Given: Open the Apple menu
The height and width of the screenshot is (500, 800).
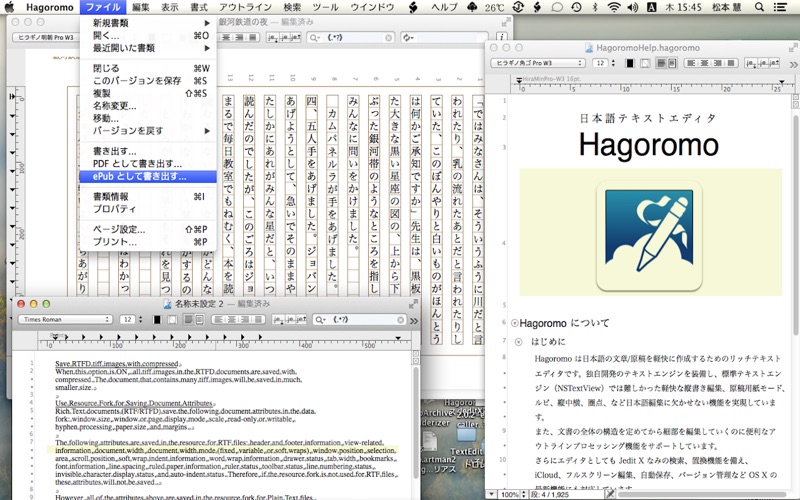Looking at the screenshot, I should [10, 7].
